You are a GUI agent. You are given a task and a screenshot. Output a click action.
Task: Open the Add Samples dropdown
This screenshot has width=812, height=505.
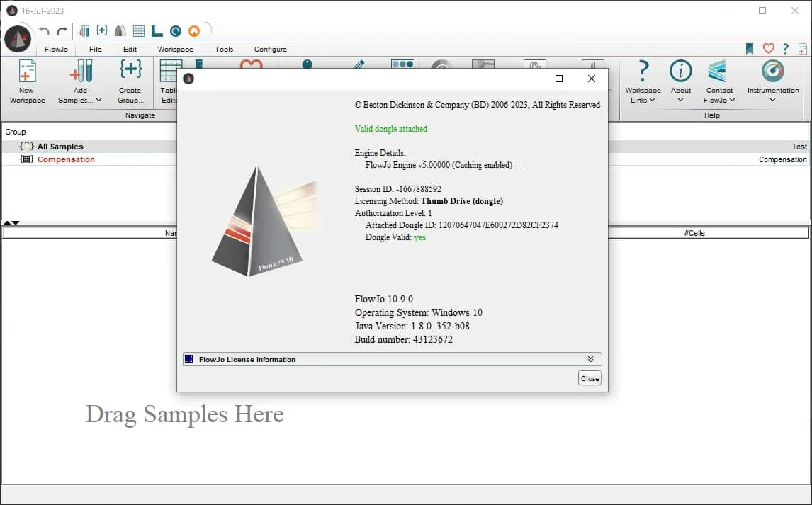point(80,81)
